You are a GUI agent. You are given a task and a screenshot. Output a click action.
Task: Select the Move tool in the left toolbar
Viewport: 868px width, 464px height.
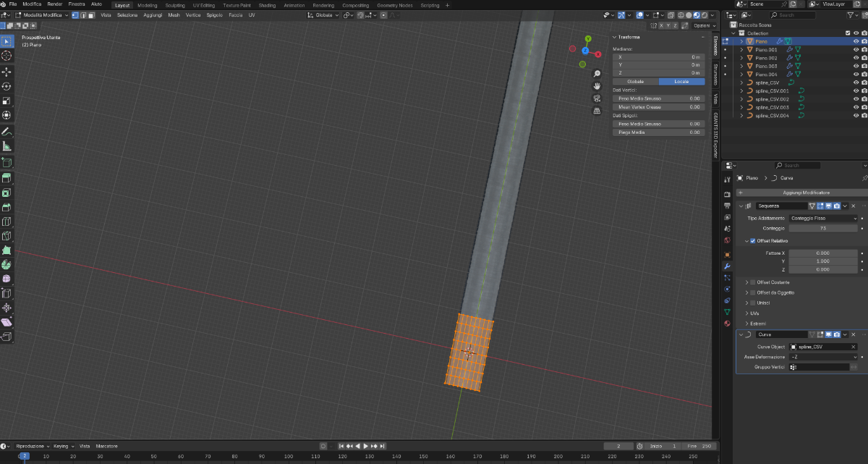(7, 72)
